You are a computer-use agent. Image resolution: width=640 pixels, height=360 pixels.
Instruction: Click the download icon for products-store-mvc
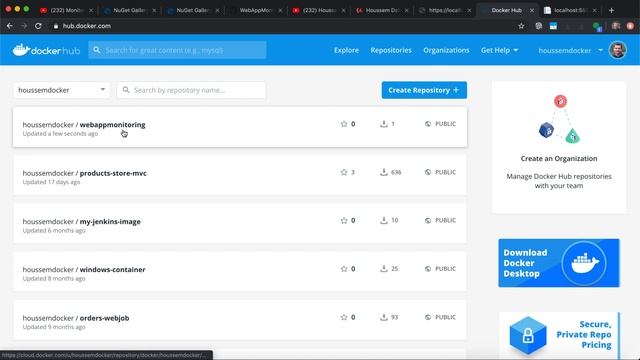384,172
